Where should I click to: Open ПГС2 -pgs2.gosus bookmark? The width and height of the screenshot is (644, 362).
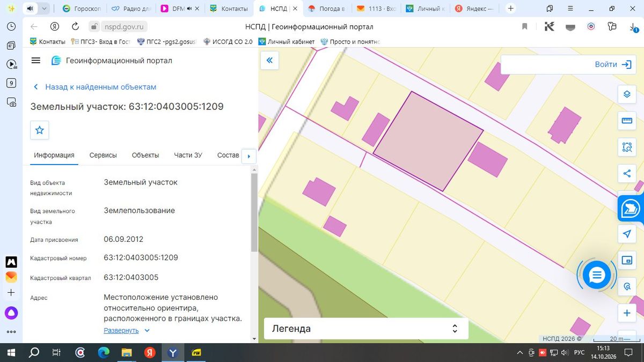[167, 41]
